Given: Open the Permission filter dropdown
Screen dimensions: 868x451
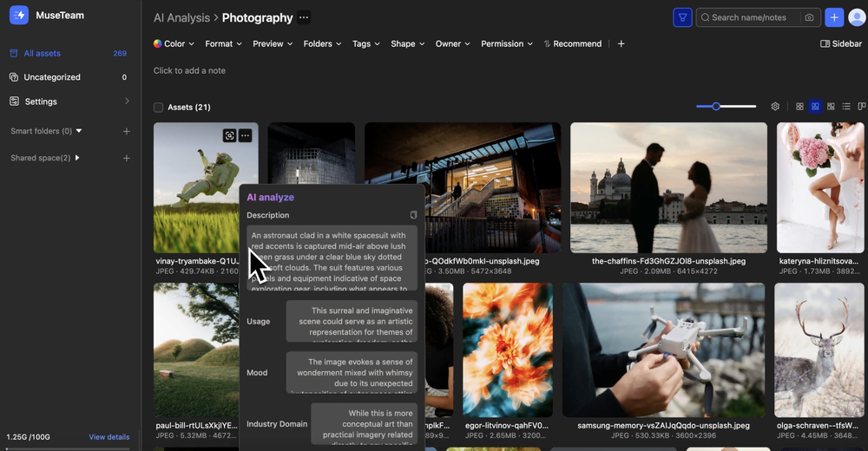Looking at the screenshot, I should coord(507,43).
